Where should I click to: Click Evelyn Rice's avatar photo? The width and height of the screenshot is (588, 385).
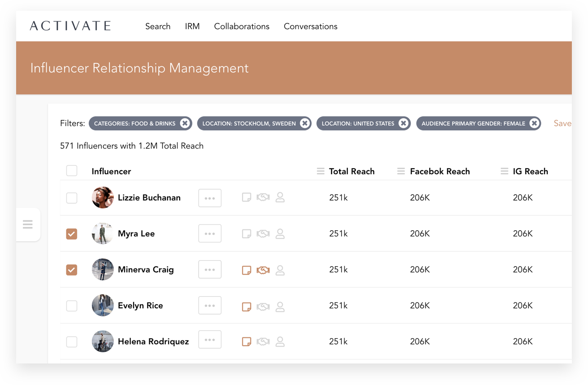(103, 306)
